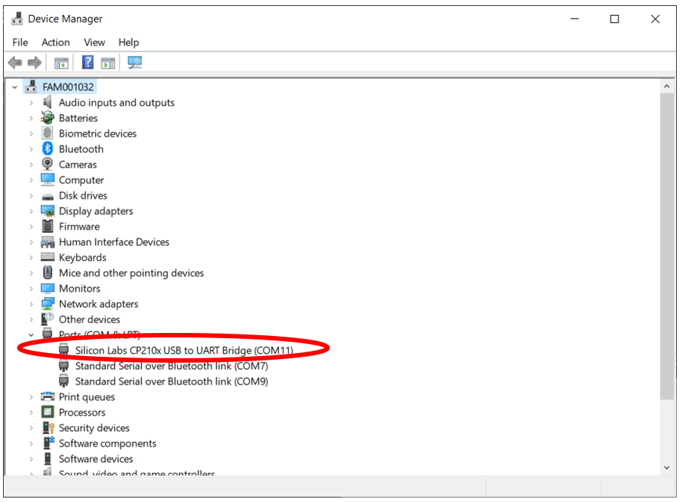Collapse the Ports (COM & LPT) category

click(x=31, y=335)
